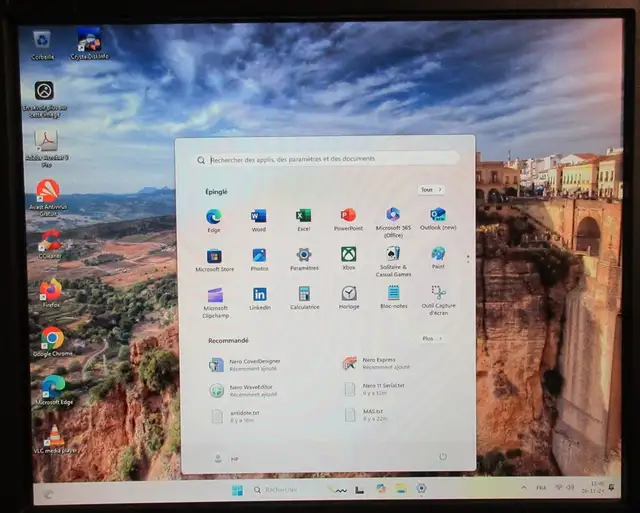
Task: Open the power button menu
Action: tap(443, 457)
